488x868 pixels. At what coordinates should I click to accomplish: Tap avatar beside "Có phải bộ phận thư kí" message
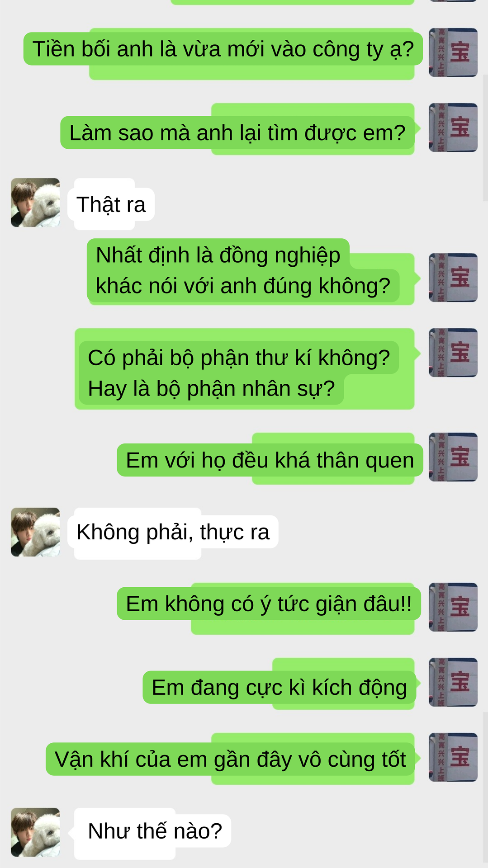pyautogui.click(x=453, y=353)
